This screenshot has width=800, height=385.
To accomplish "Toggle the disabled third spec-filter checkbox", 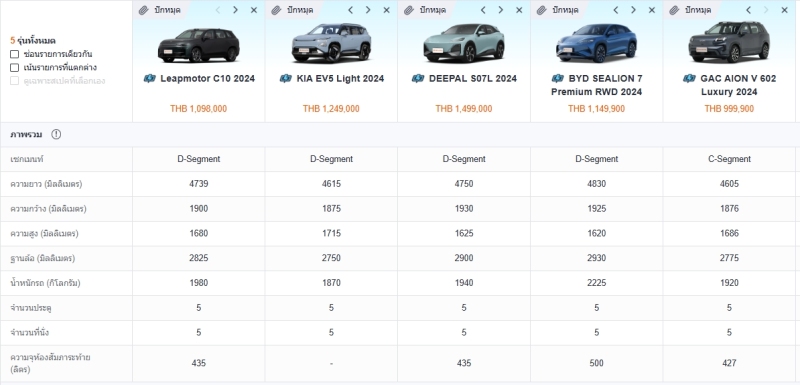I will [14, 81].
